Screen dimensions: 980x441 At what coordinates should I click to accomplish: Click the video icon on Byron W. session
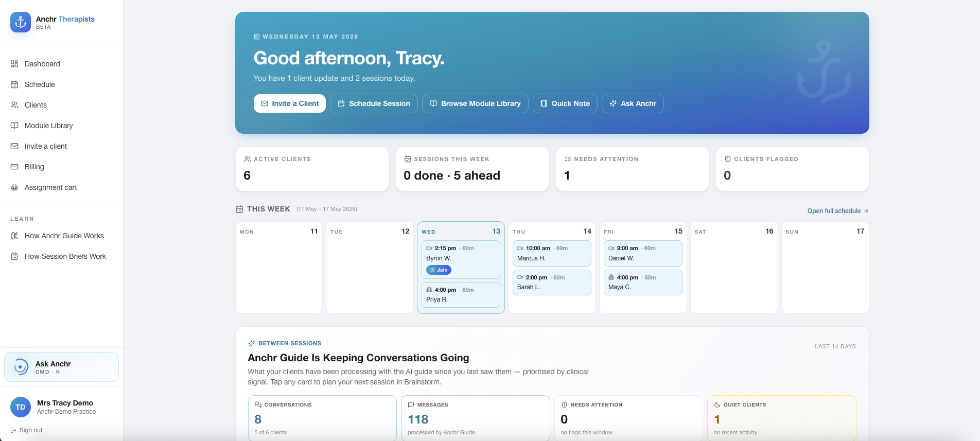click(429, 248)
